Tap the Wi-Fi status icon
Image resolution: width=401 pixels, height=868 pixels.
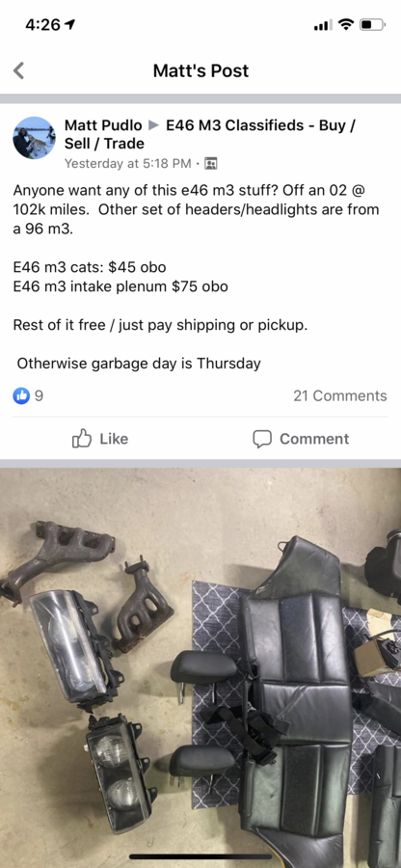click(x=346, y=25)
